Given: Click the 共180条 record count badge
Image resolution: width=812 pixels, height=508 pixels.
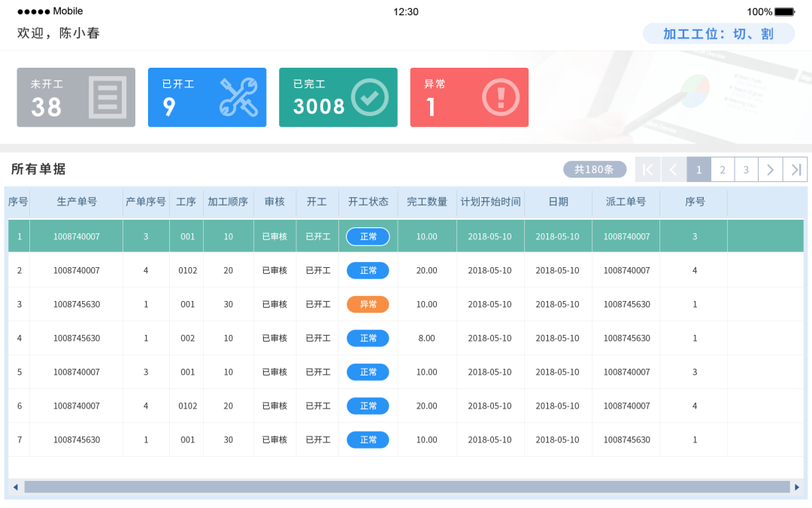Looking at the screenshot, I should [595, 169].
